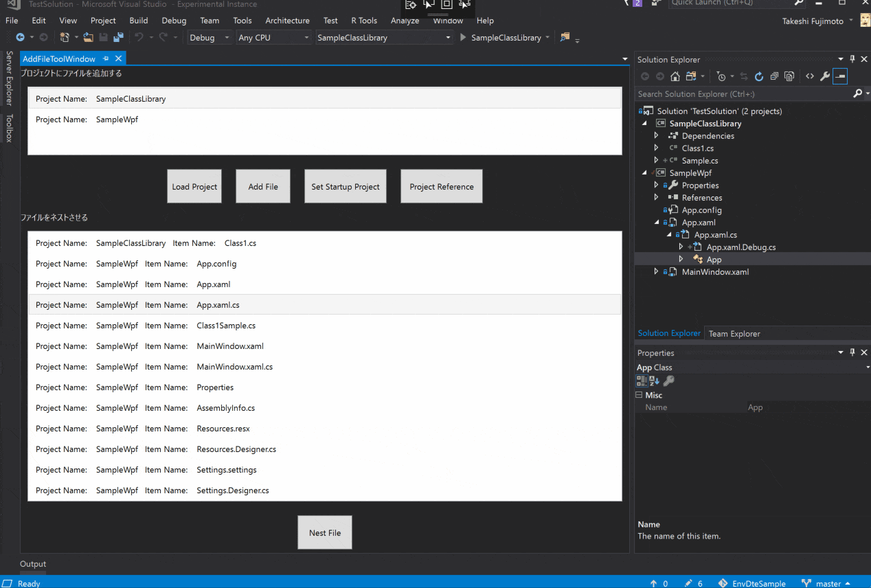The width and height of the screenshot is (871, 588).
Task: Open the SampleClassLibrary startup project dropdown
Action: (385, 38)
